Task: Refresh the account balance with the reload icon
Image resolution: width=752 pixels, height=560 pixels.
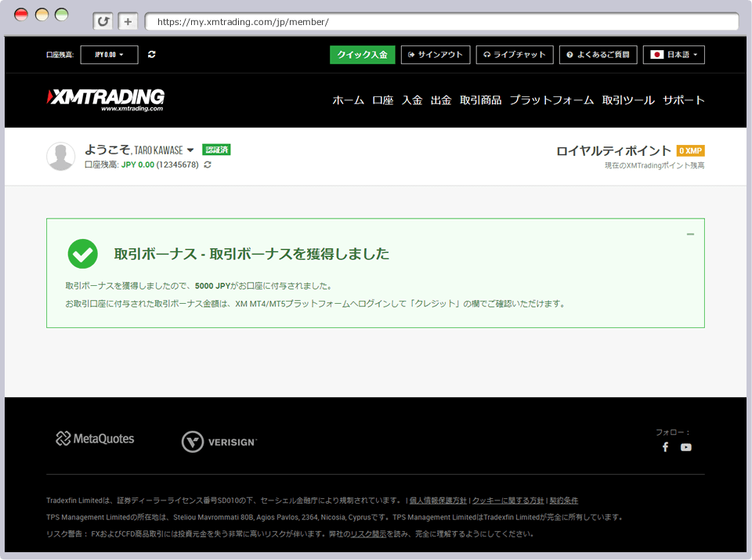Action: coord(152,55)
